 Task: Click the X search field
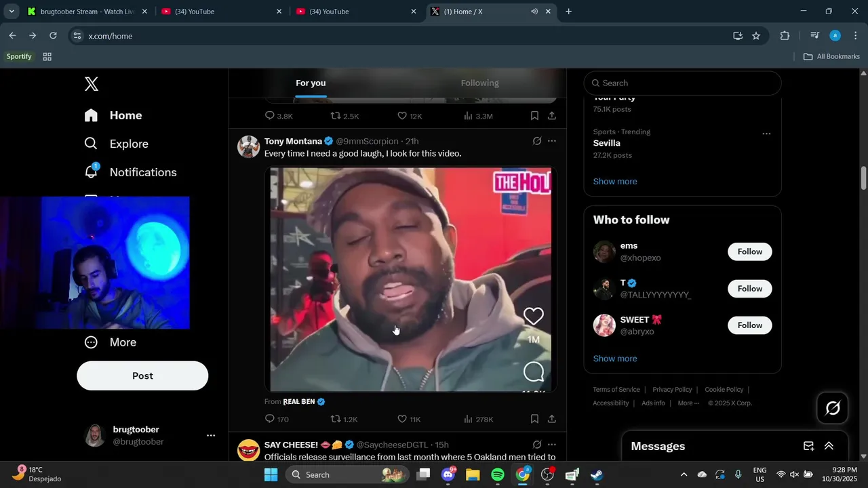pyautogui.click(x=682, y=83)
